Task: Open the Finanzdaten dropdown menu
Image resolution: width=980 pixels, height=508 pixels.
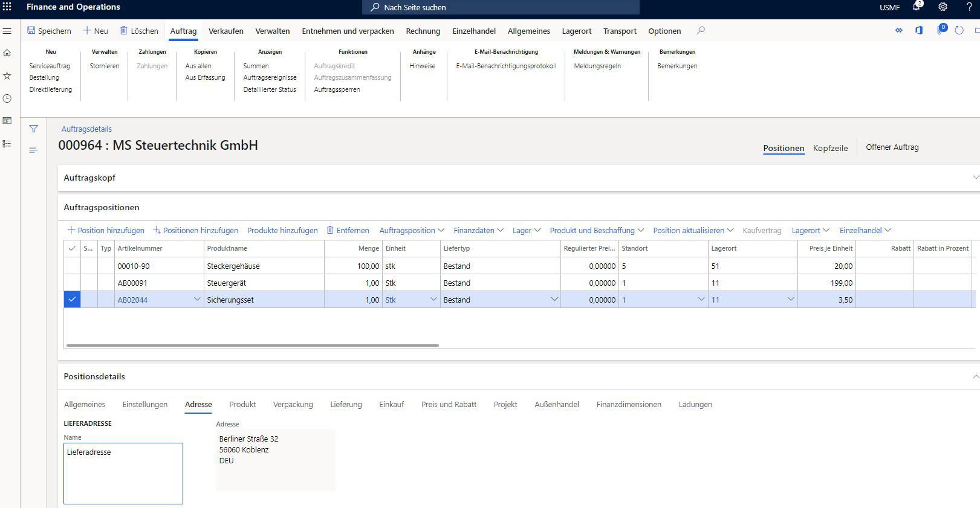Action: point(478,230)
